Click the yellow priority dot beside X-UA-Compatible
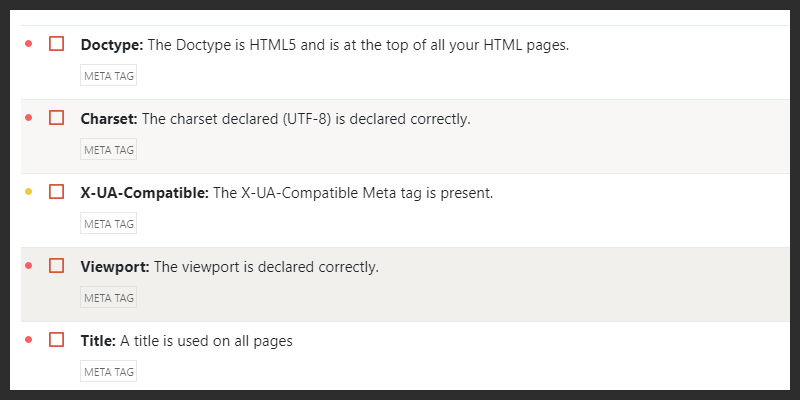Image resolution: width=800 pixels, height=400 pixels. coord(29,192)
